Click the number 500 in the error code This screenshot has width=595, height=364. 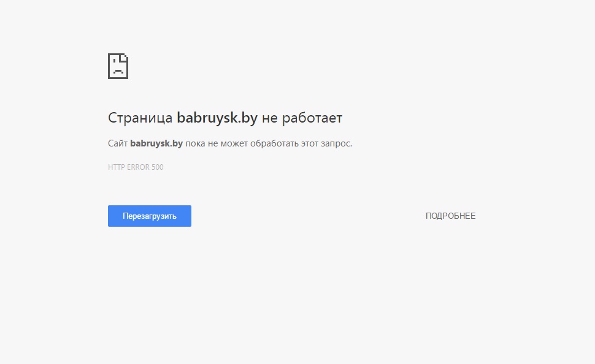click(x=157, y=167)
